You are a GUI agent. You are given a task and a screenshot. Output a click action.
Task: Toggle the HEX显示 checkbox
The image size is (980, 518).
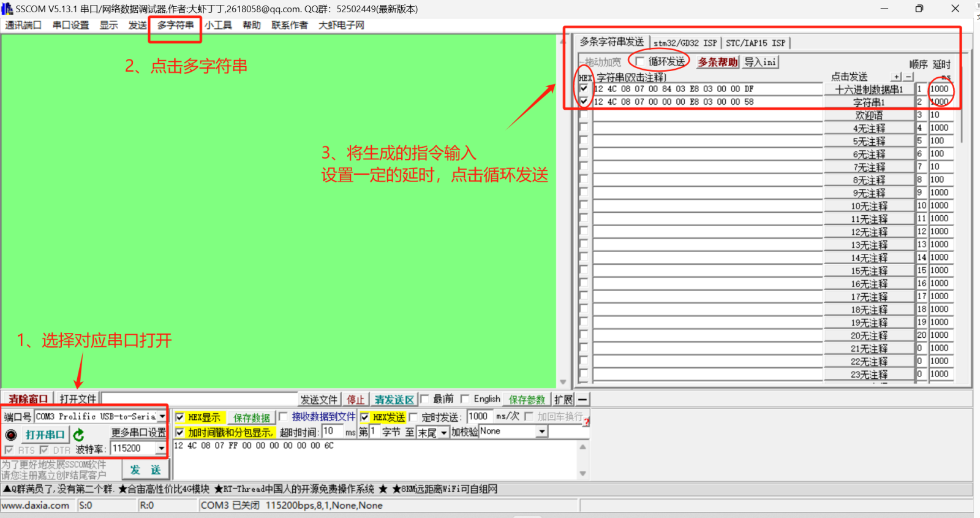pyautogui.click(x=180, y=417)
